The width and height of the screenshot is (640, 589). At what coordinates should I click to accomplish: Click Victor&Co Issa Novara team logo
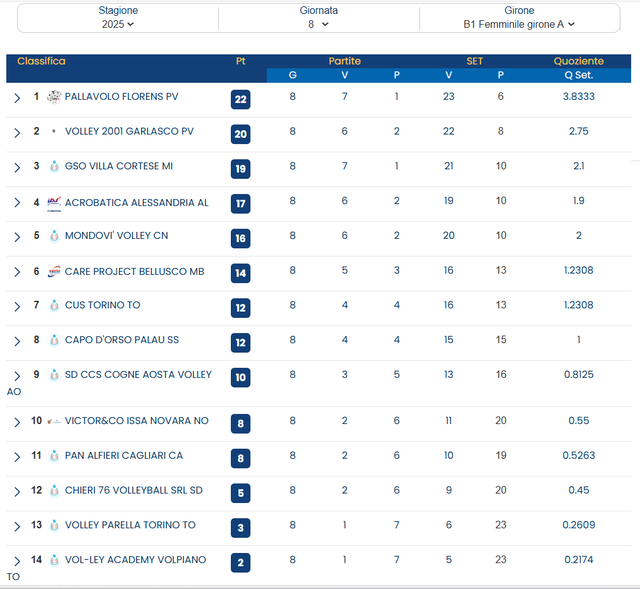point(54,421)
